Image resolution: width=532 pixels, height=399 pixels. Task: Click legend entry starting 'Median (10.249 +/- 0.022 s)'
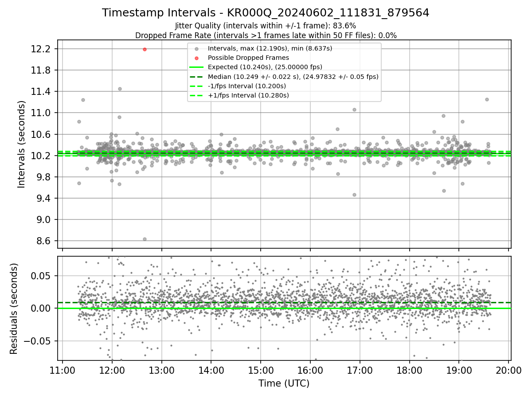(x=293, y=77)
